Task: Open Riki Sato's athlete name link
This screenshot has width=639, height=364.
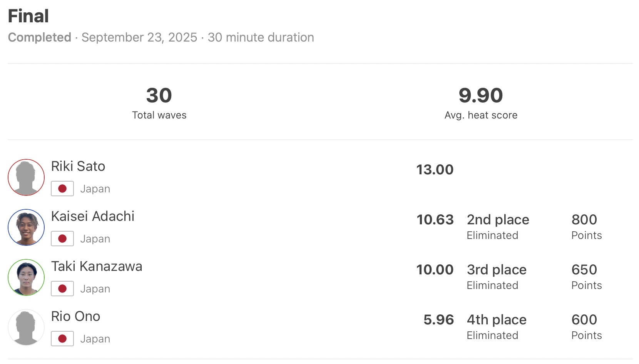Action: pyautogui.click(x=78, y=166)
